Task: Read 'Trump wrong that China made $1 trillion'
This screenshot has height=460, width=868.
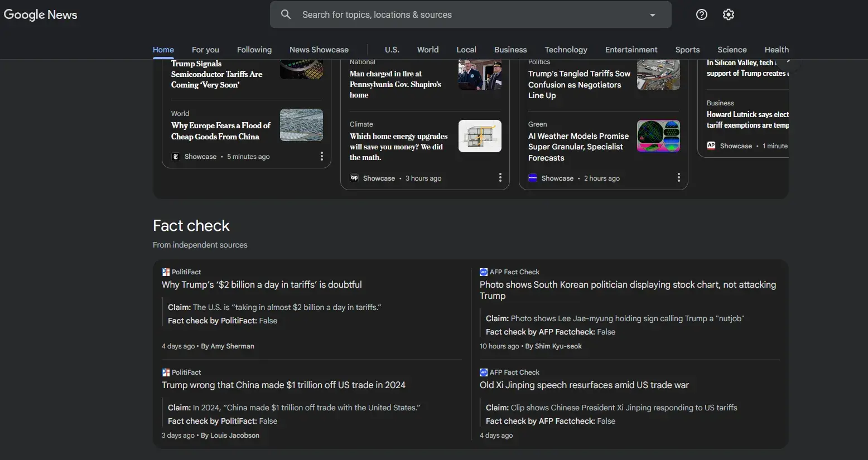Action: (x=283, y=385)
